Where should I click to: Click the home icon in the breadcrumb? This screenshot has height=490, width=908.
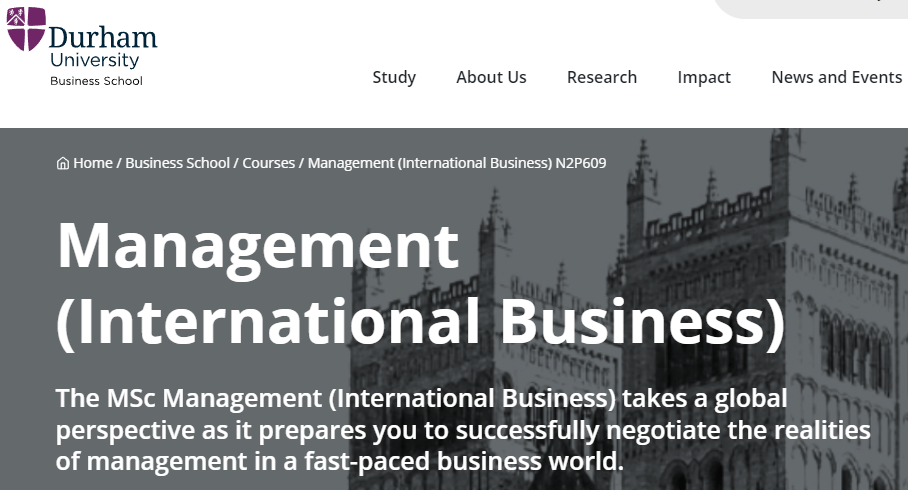tap(63, 163)
